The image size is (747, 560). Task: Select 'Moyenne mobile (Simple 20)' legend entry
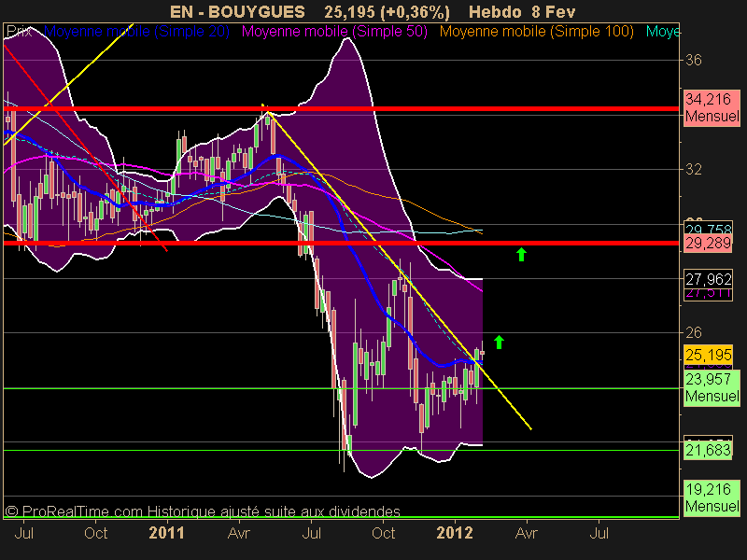(x=136, y=32)
